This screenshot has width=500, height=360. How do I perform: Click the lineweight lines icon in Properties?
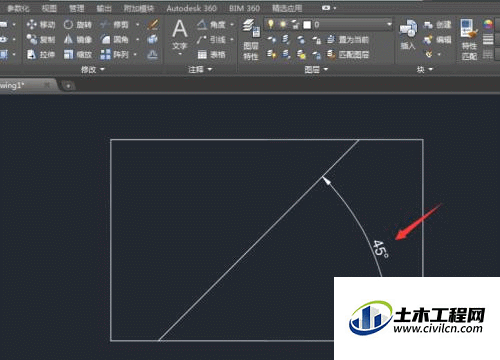(488, 40)
